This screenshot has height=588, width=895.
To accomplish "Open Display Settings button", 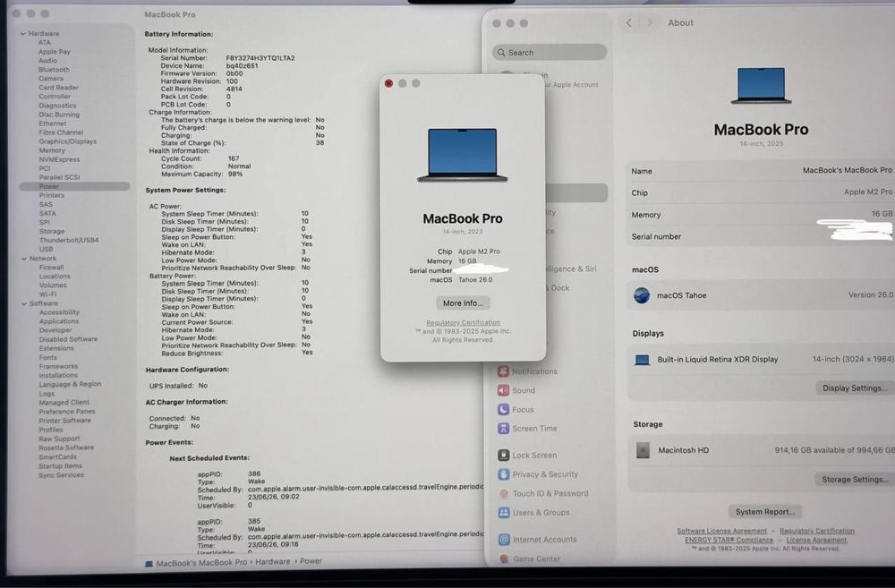I will point(855,388).
